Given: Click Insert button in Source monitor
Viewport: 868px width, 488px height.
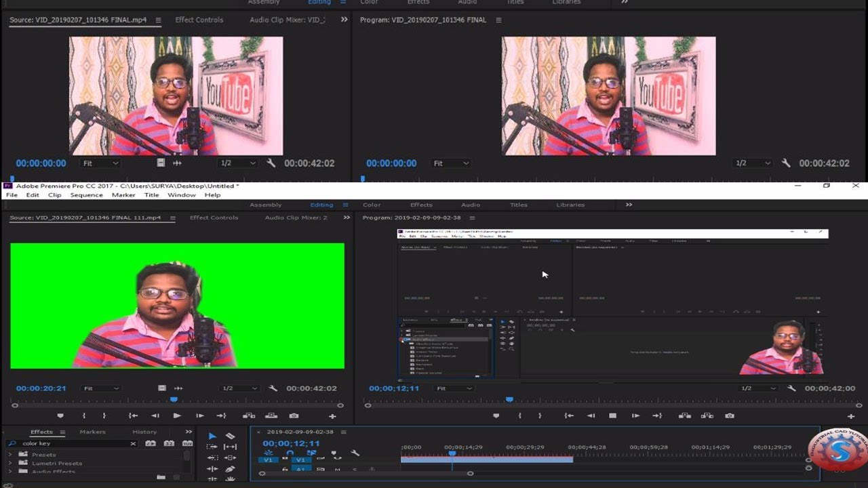Looking at the screenshot, I should pos(249,415).
